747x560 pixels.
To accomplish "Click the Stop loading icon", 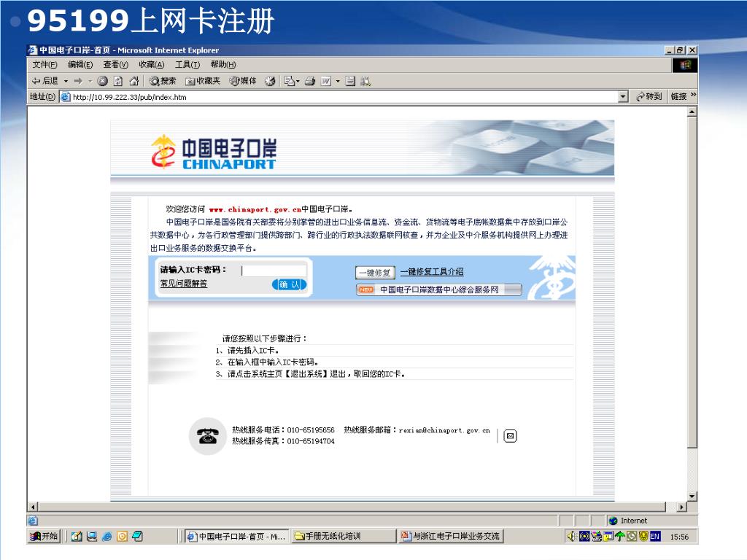I will point(102,82).
